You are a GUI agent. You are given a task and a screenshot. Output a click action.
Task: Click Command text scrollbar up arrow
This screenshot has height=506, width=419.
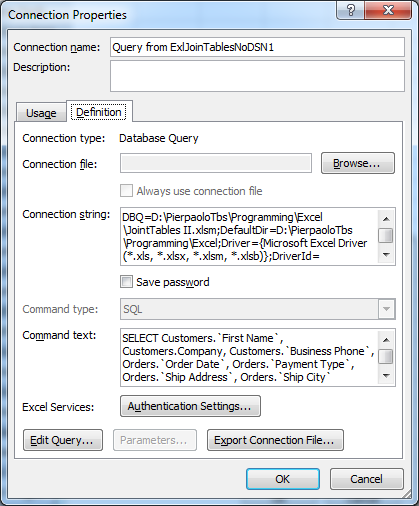[386, 340]
